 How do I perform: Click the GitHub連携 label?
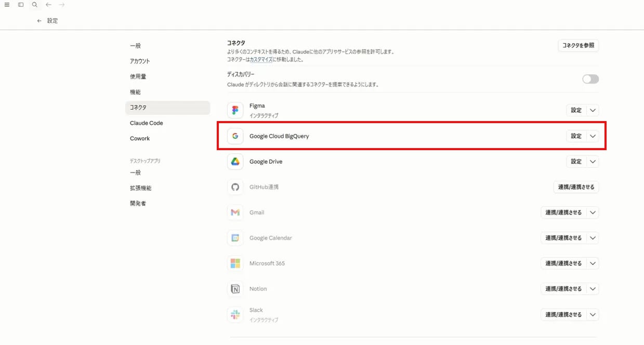[x=264, y=187]
